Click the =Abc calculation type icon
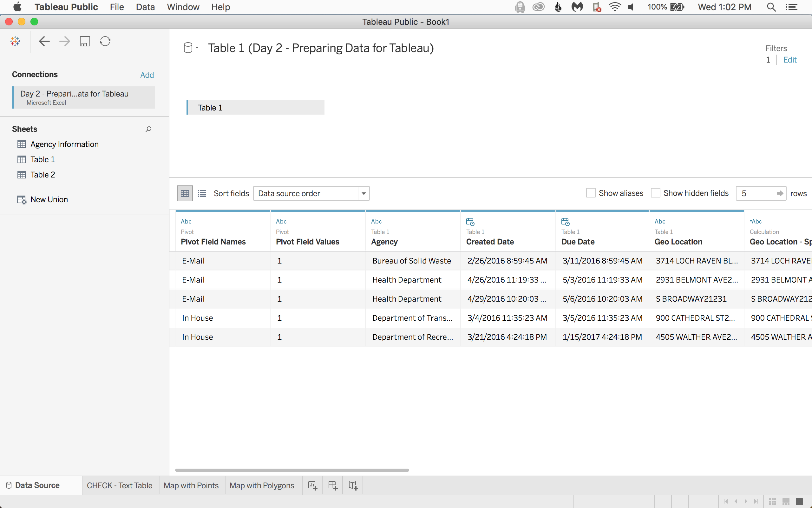 tap(756, 221)
